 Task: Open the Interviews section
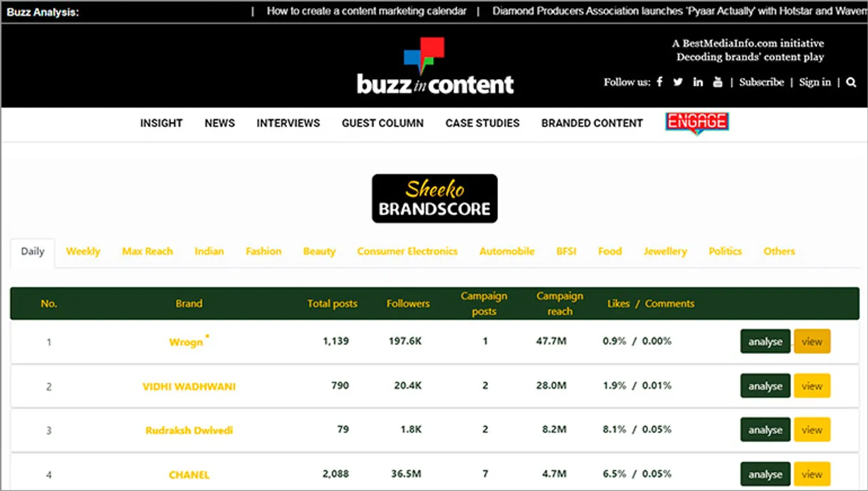[x=288, y=123]
